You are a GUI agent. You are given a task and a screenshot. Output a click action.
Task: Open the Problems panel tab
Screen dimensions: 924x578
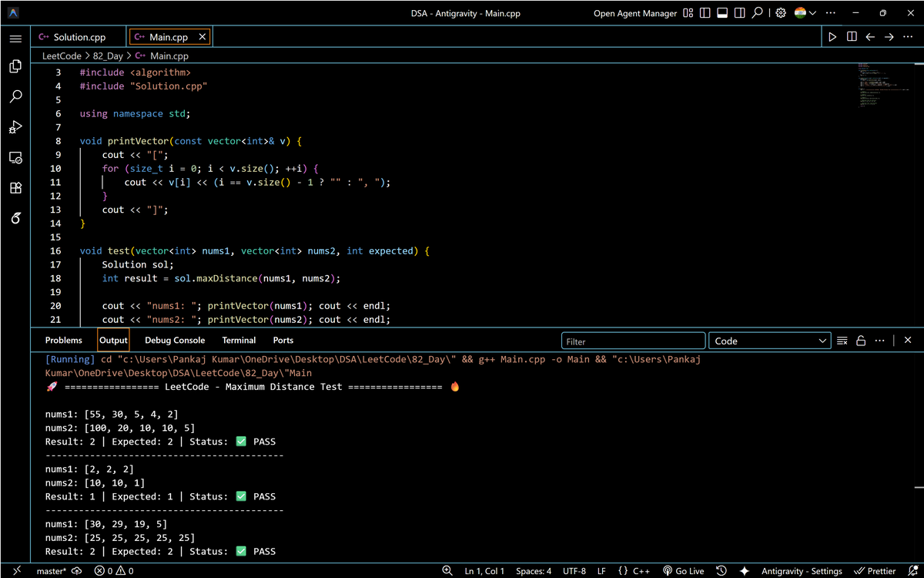(63, 340)
